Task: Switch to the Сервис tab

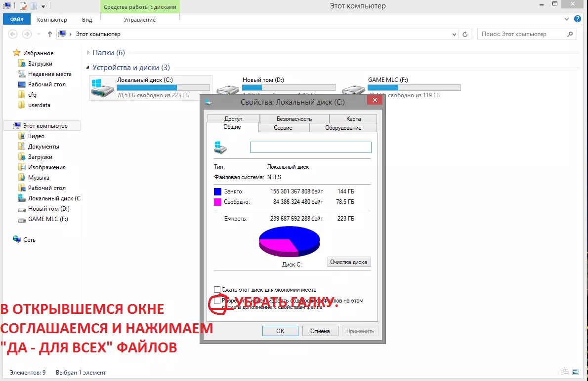Action: pyautogui.click(x=283, y=128)
